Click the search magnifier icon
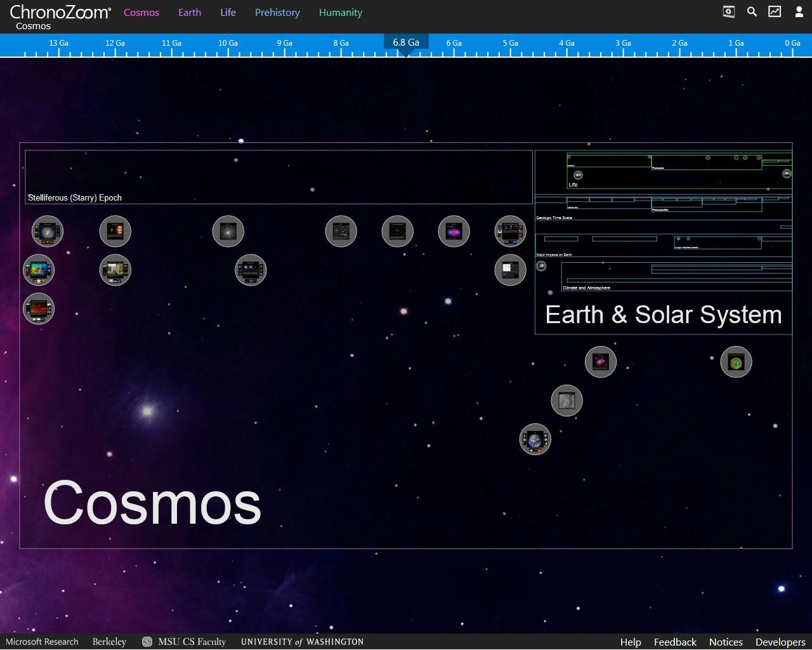The image size is (812, 650). [x=752, y=11]
